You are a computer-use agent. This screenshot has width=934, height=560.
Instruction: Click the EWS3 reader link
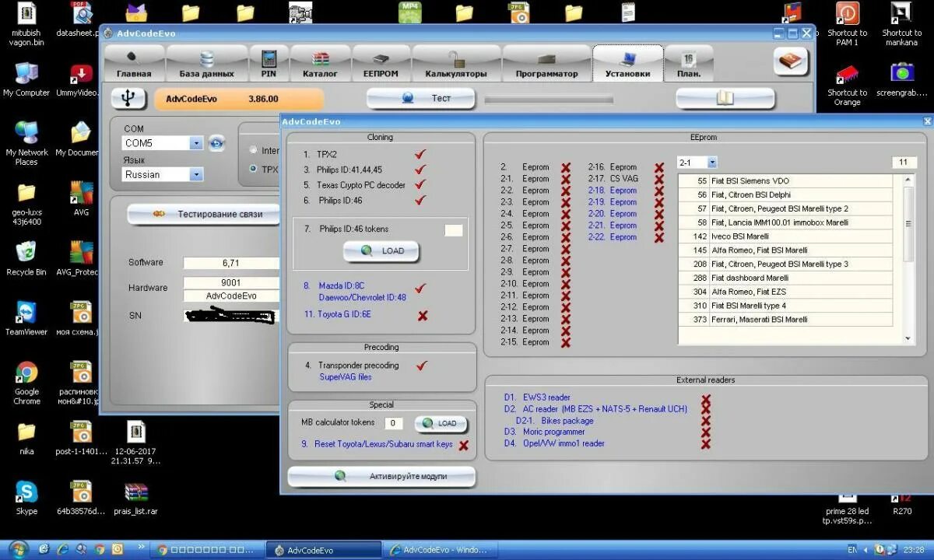point(546,397)
